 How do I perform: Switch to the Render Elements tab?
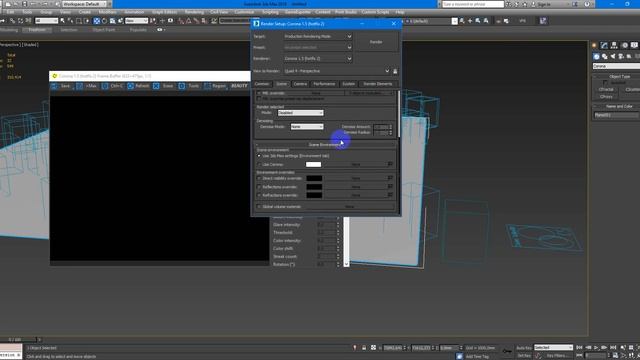coord(378,84)
